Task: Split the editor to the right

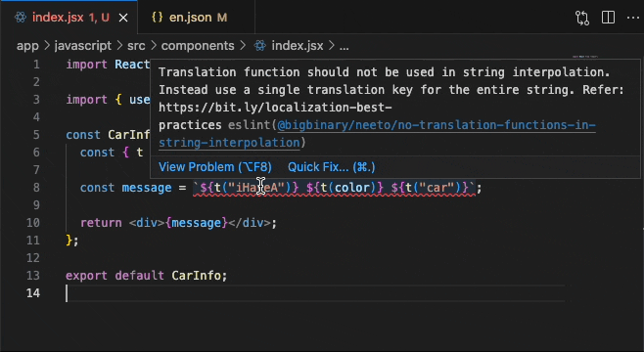Action: tap(608, 18)
